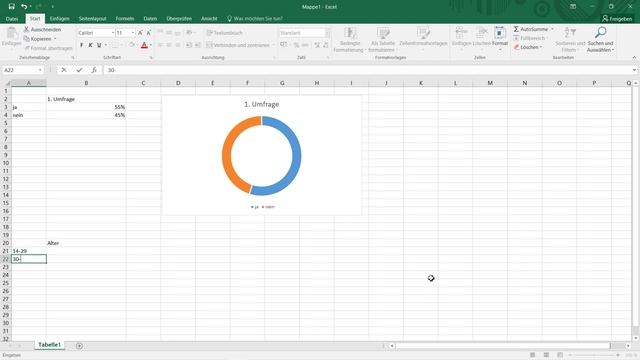Switch to the Überprüfen tab
This screenshot has height=360, width=640.
pyautogui.click(x=179, y=19)
